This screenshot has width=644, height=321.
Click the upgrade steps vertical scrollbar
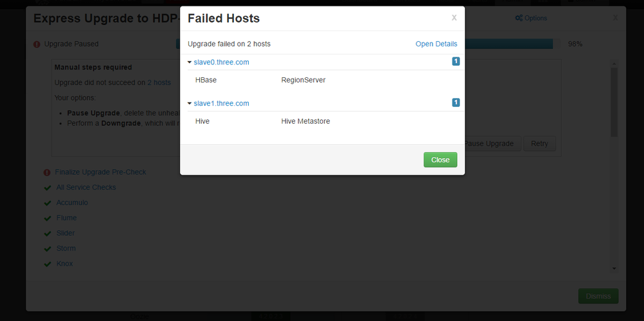point(614,103)
